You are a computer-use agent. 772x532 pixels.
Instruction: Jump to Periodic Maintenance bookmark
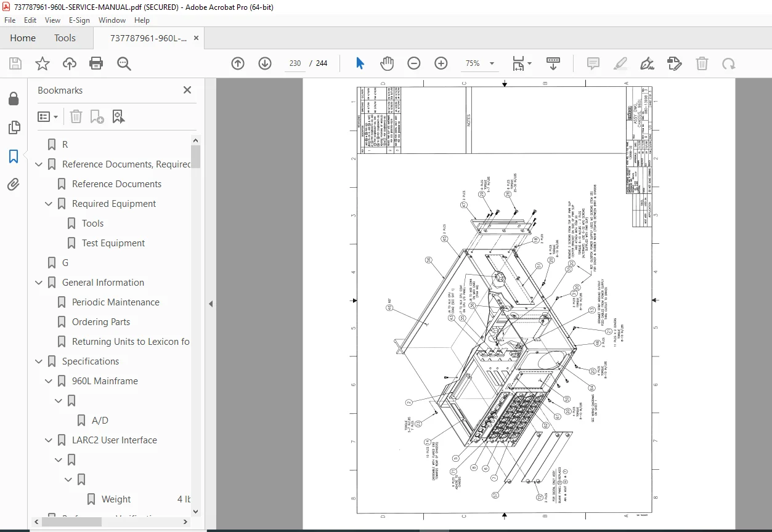(x=116, y=302)
